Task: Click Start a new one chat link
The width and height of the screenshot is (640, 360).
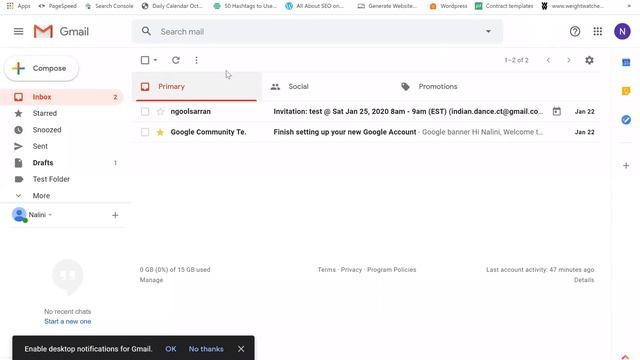Action: tap(68, 322)
